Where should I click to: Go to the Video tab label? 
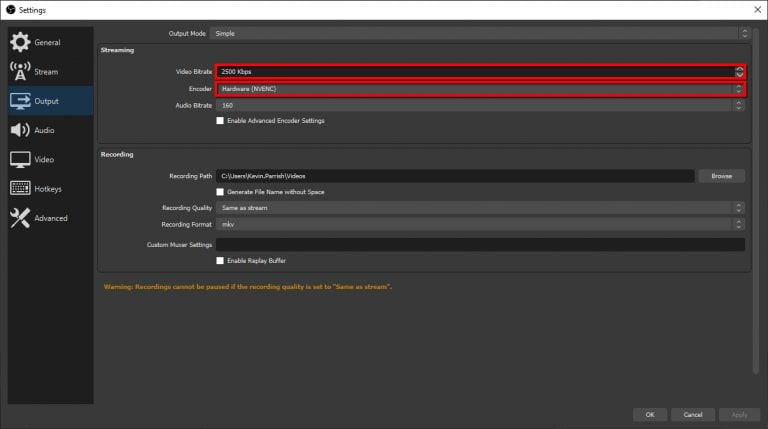pyautogui.click(x=44, y=160)
